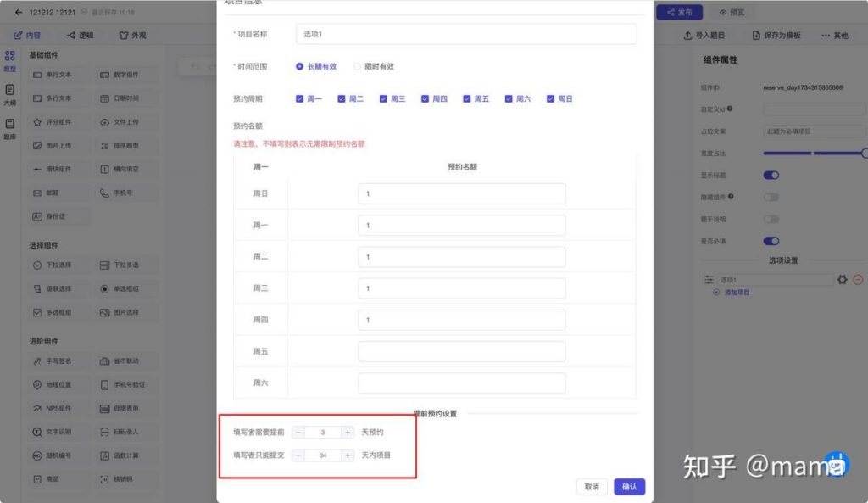Uncheck the 周三 reservation day checkbox
Screen dimensions: 868x503
pos(383,98)
